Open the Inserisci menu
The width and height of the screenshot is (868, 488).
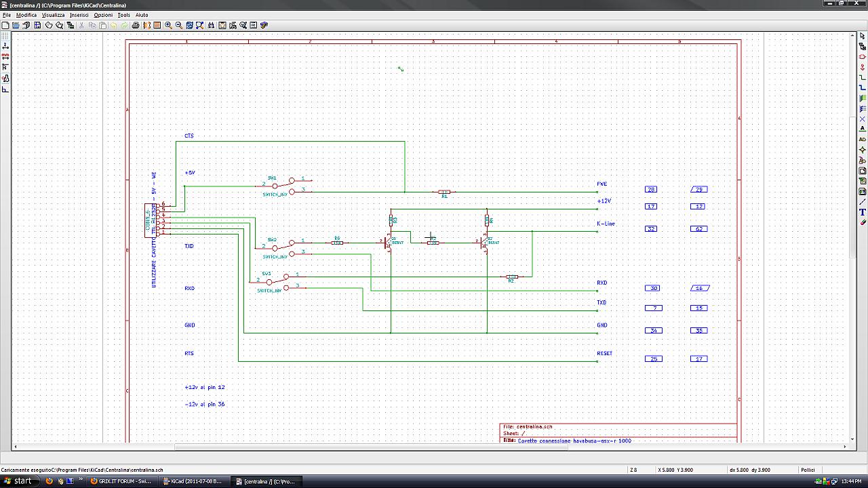(79, 15)
